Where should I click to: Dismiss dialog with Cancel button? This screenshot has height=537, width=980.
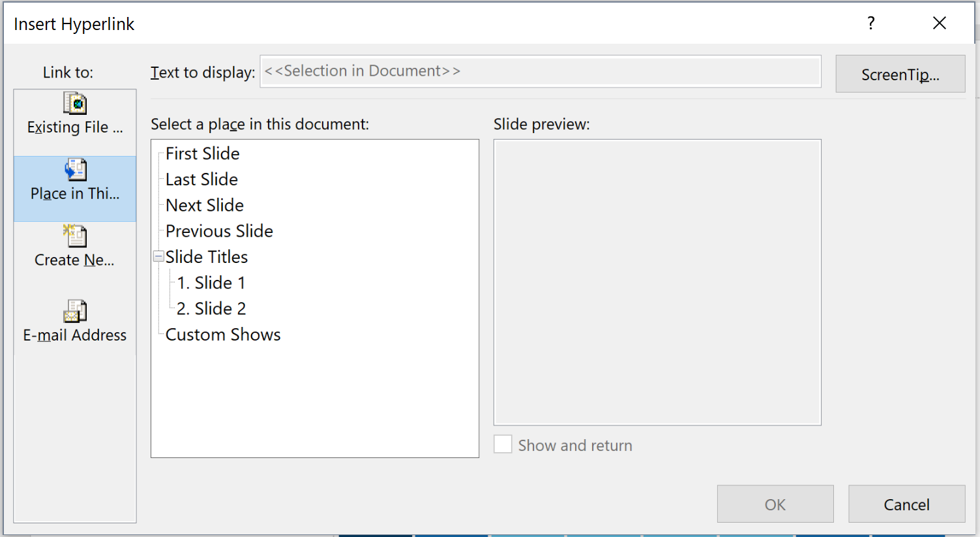click(x=907, y=504)
